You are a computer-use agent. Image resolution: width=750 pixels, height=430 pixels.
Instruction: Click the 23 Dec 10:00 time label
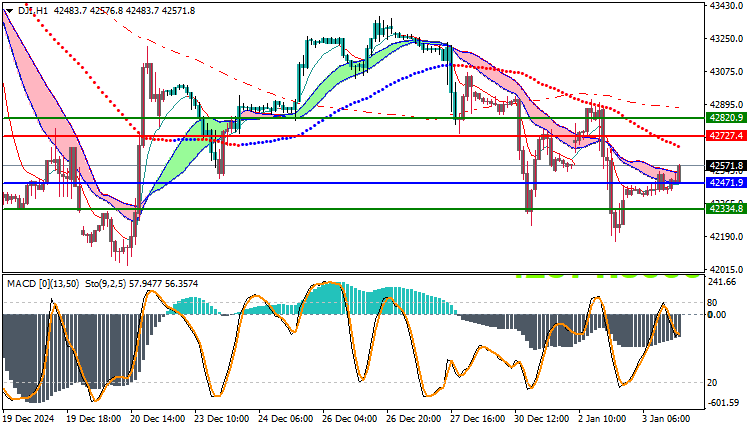221,419
